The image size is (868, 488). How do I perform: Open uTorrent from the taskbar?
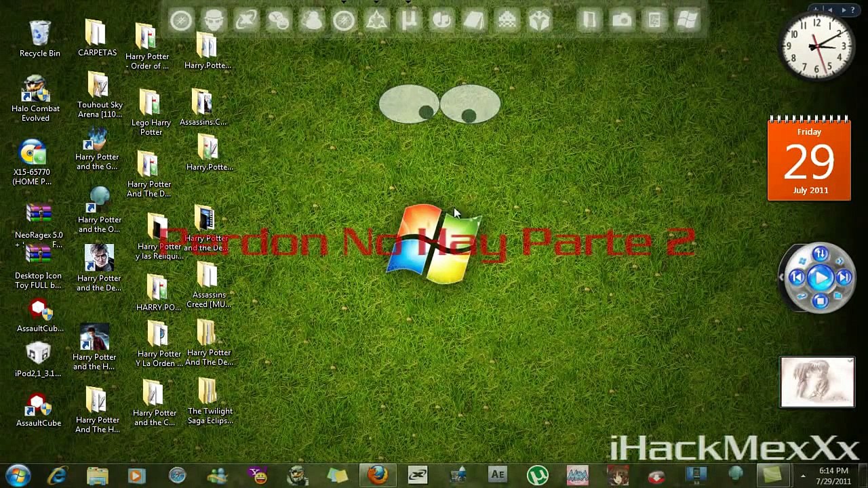(x=538, y=476)
